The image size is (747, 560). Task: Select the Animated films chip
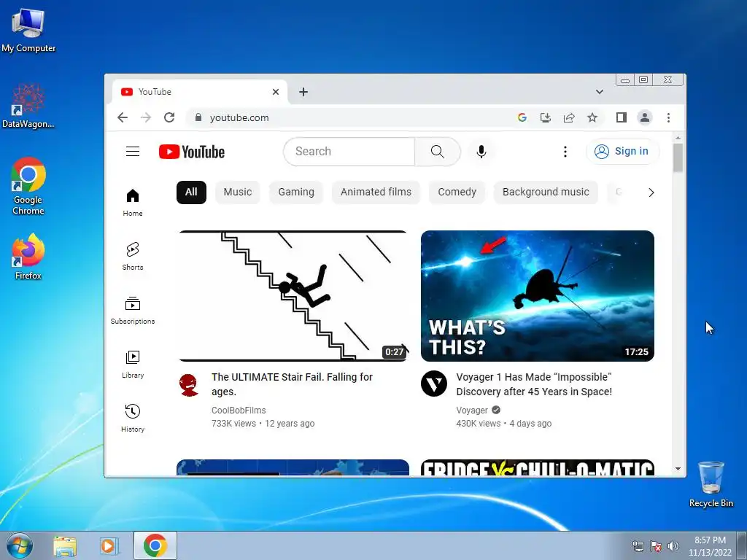coord(376,192)
